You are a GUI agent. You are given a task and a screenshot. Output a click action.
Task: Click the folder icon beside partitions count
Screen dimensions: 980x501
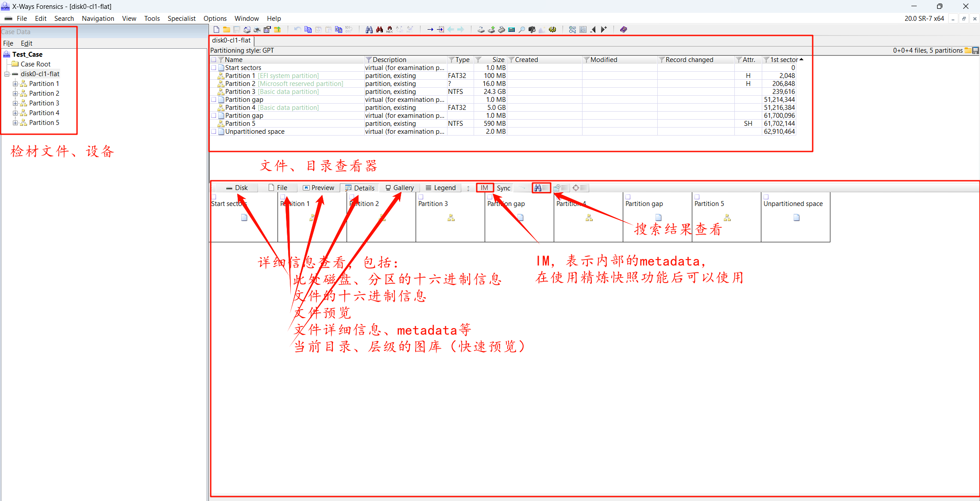click(x=968, y=50)
